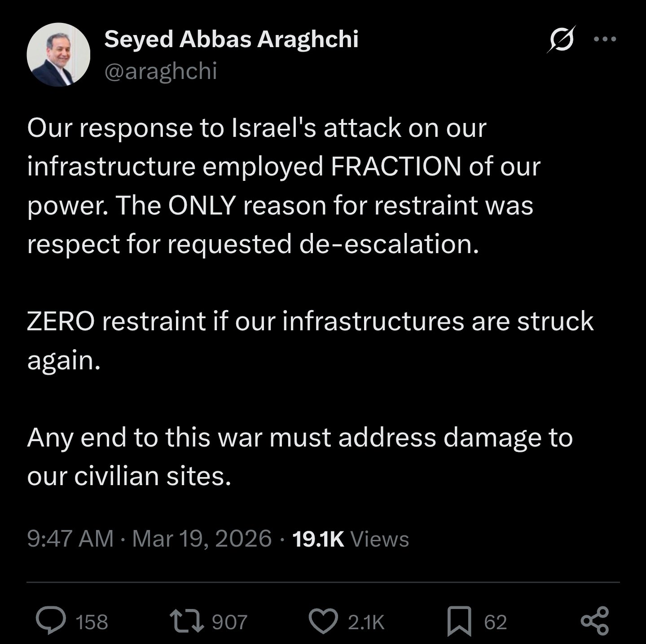Click the 158 replies count
This screenshot has width=646, height=644.
(92, 622)
